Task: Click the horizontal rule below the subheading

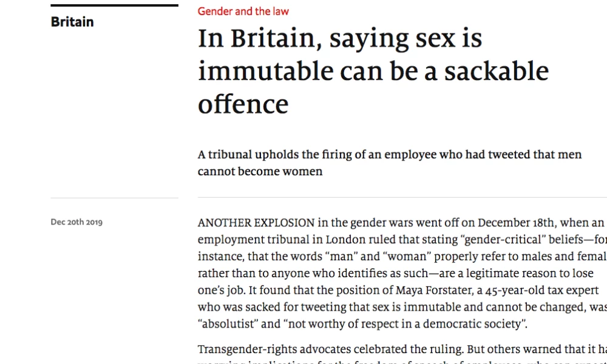Action: click(402, 197)
